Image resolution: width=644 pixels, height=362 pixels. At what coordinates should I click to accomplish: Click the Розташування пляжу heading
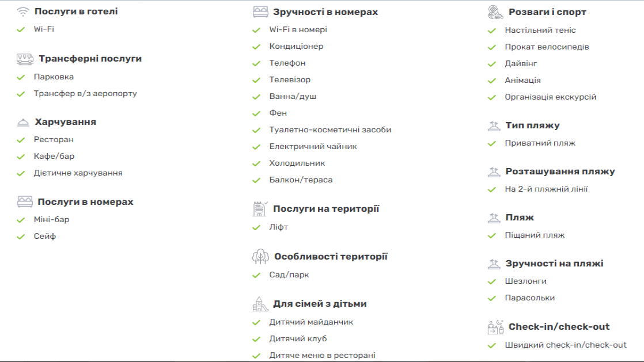point(560,172)
